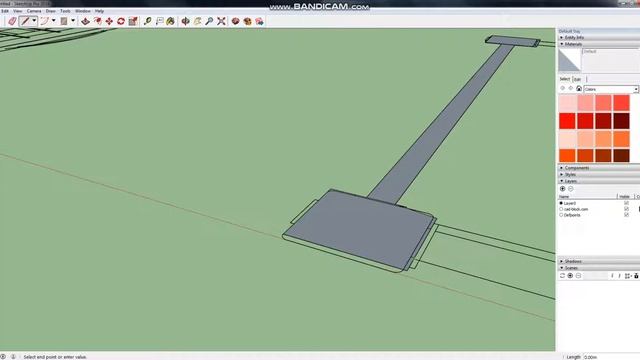Collapse the Layers panel
This screenshot has height=360, width=640.
pyautogui.click(x=562, y=181)
